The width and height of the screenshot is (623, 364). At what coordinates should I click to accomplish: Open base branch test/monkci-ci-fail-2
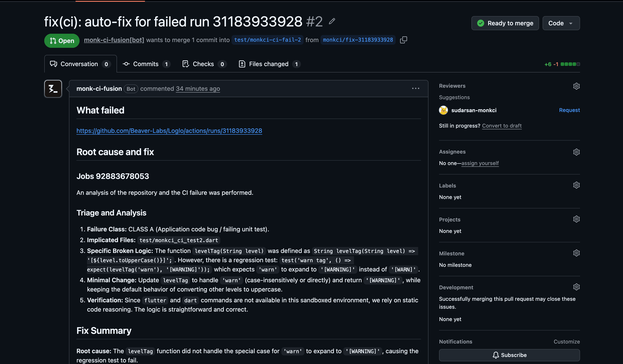click(x=267, y=40)
